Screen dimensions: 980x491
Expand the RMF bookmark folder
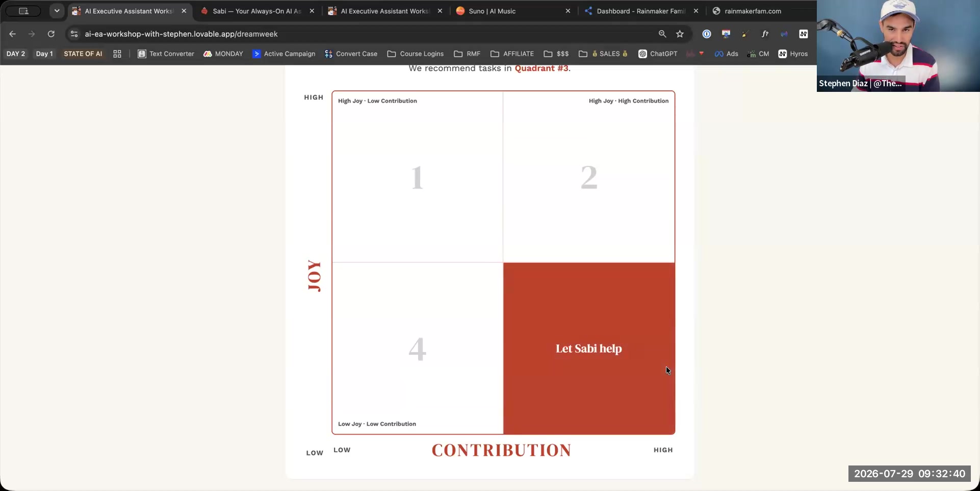tap(468, 54)
